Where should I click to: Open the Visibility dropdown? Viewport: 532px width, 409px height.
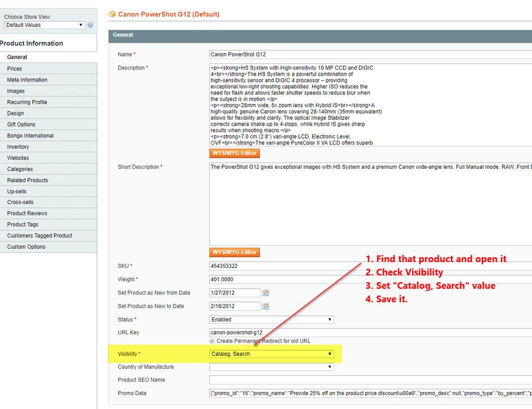272,354
